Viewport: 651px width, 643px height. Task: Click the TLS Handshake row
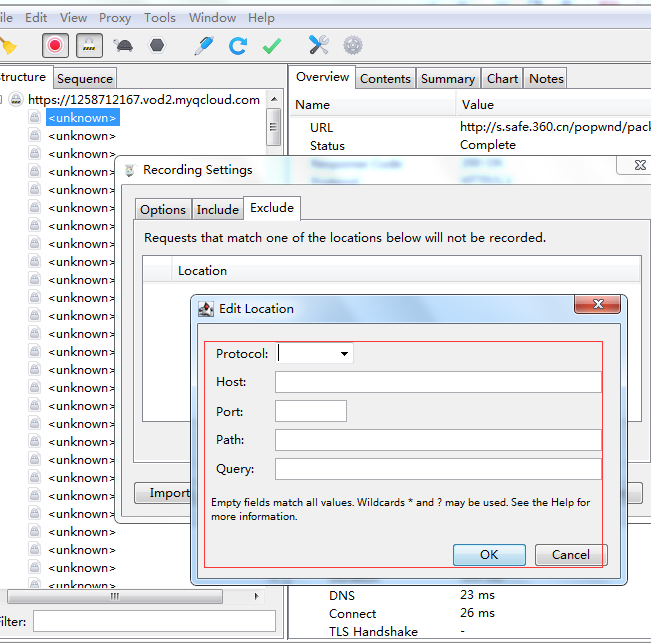[x=470, y=631]
